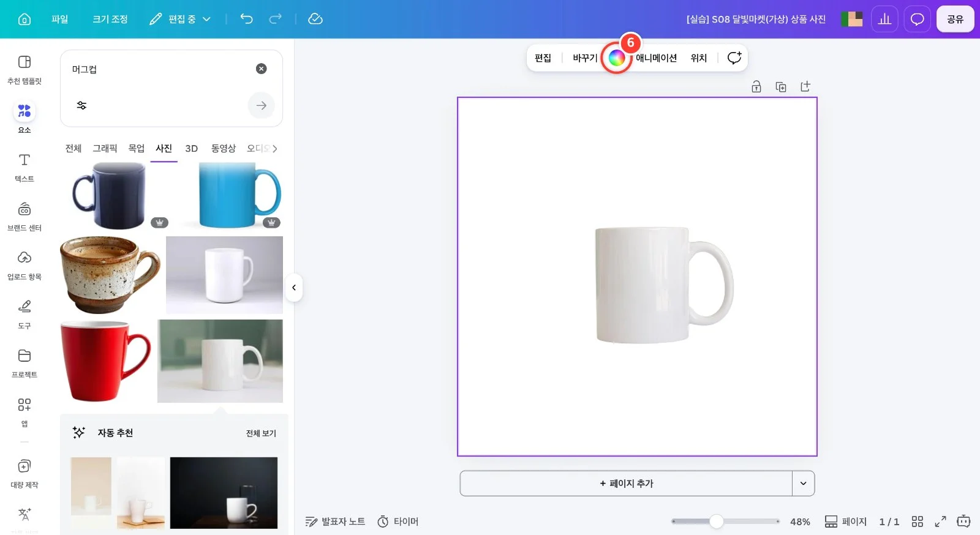Select the speckled ceramic cup photo
Screen dimensions: 980x535
pyautogui.click(x=111, y=275)
